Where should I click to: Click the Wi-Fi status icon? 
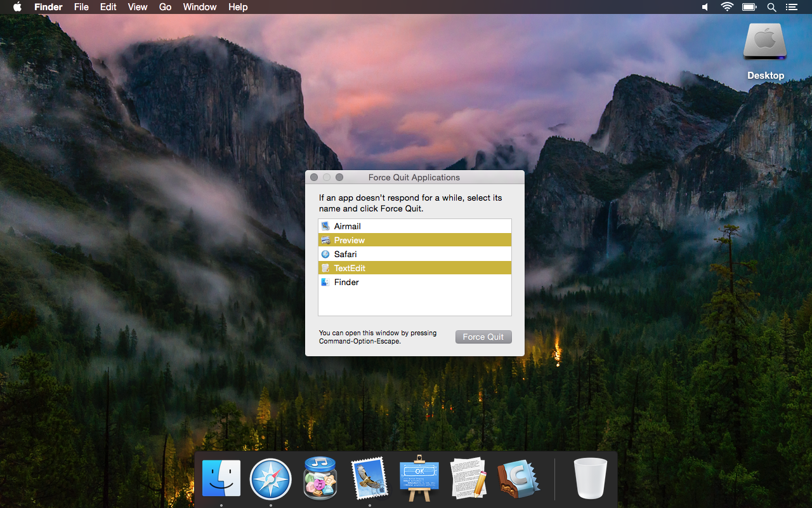(727, 7)
